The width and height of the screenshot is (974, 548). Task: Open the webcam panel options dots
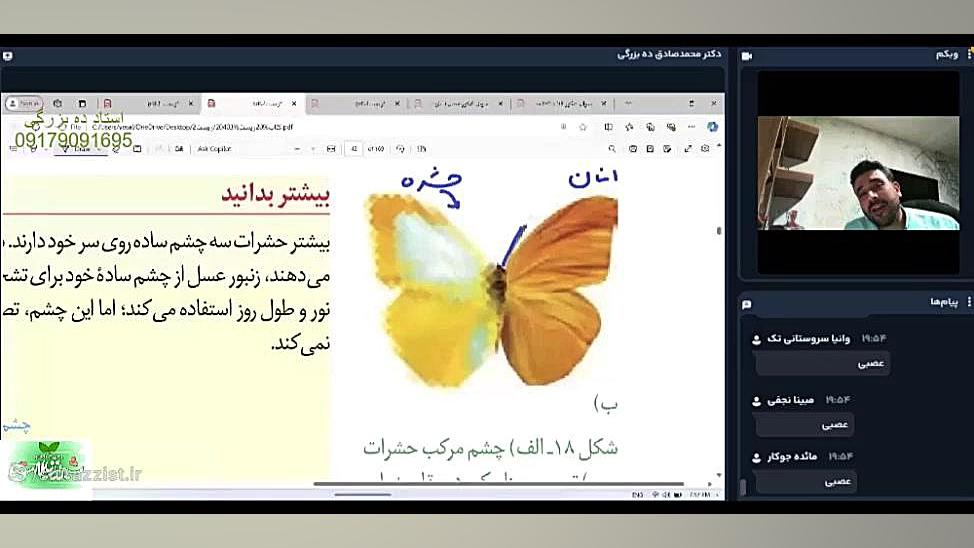tap(969, 55)
